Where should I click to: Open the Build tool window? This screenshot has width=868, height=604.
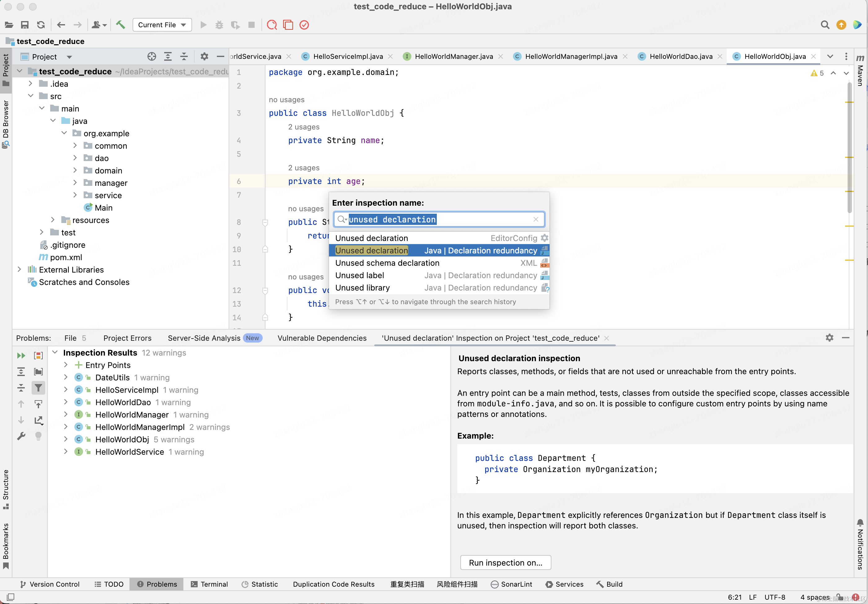click(x=610, y=584)
